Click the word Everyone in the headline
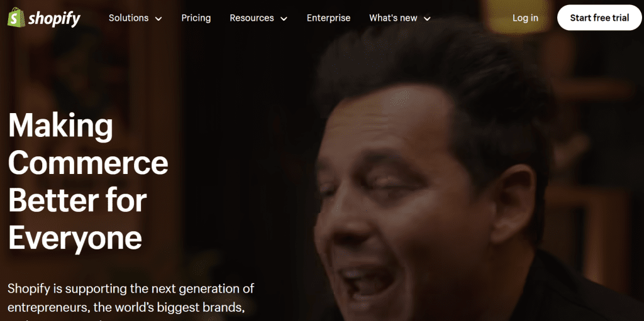644x321 pixels. [x=75, y=239]
